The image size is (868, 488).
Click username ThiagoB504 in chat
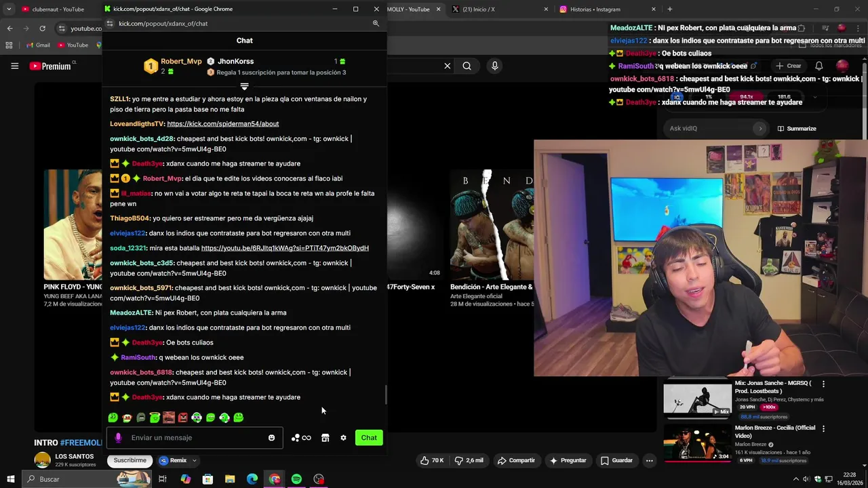[x=130, y=219]
